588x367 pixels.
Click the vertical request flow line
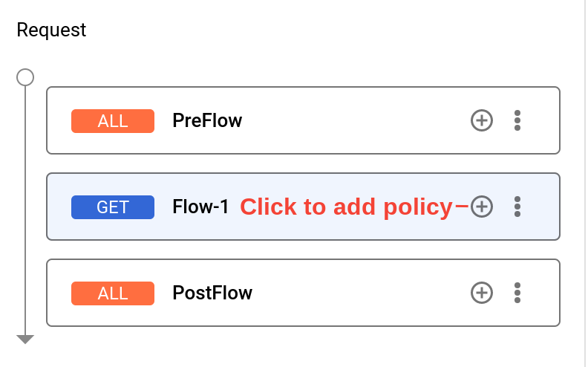coord(25,208)
